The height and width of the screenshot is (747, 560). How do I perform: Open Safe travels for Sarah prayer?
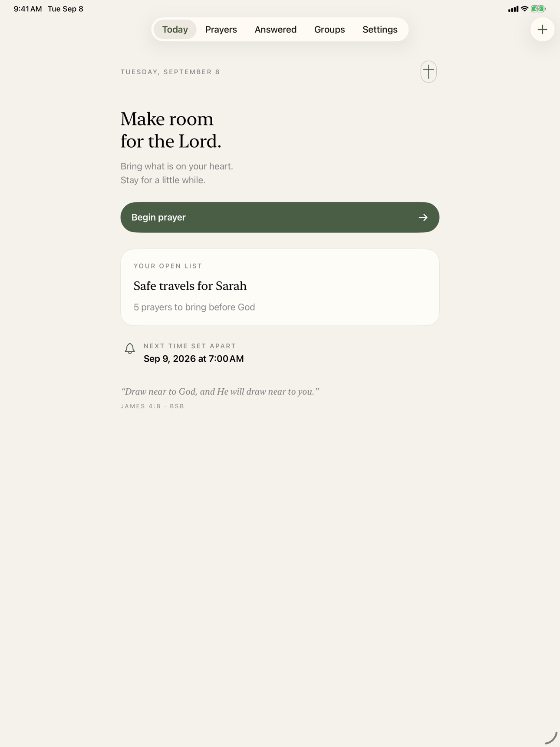190,286
